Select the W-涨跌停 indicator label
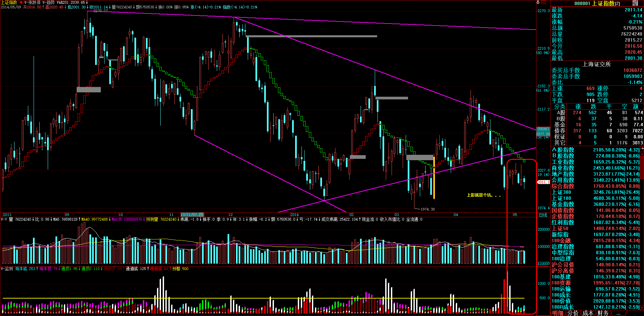This screenshot has height=316, width=644. point(32,2)
